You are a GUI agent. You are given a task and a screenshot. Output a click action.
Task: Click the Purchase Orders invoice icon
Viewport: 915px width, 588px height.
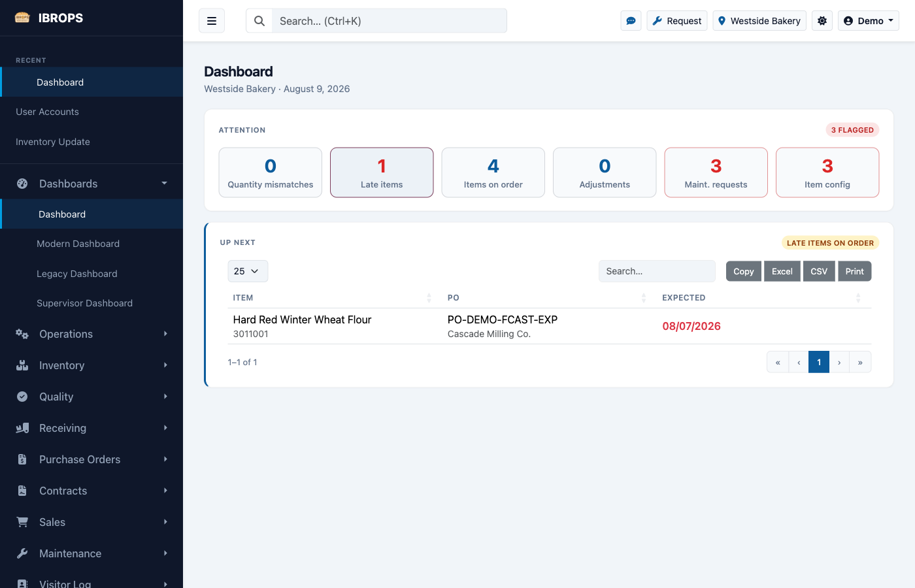[22, 459]
